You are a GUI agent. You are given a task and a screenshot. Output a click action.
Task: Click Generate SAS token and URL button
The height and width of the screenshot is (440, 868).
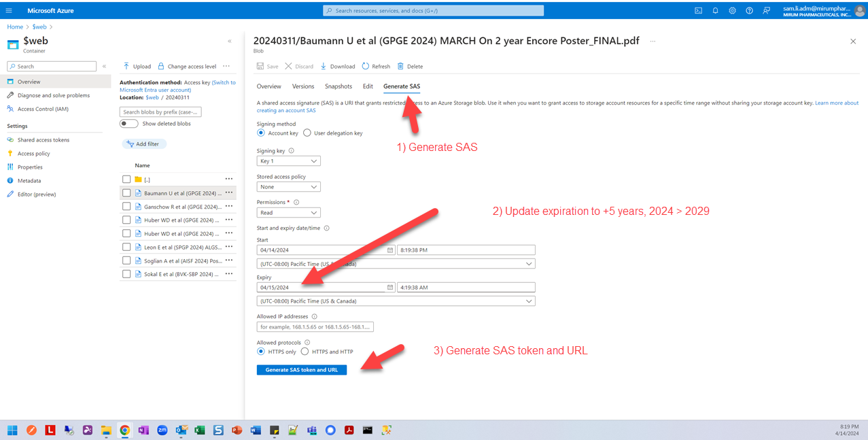pyautogui.click(x=302, y=370)
